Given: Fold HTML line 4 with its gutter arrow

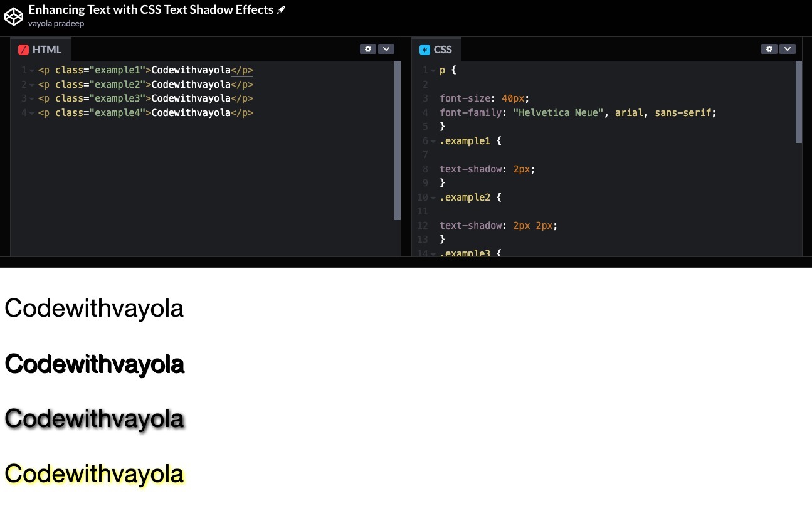Looking at the screenshot, I should [x=32, y=113].
